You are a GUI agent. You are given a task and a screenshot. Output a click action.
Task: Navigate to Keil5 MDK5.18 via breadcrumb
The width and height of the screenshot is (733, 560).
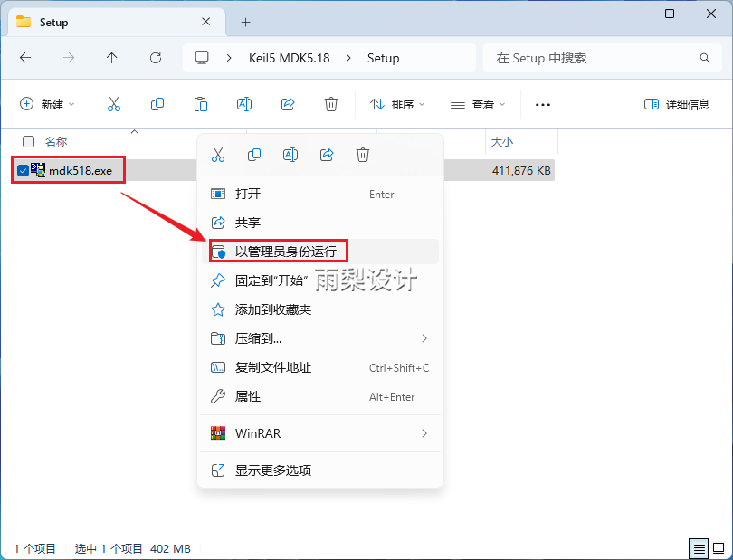coord(288,57)
